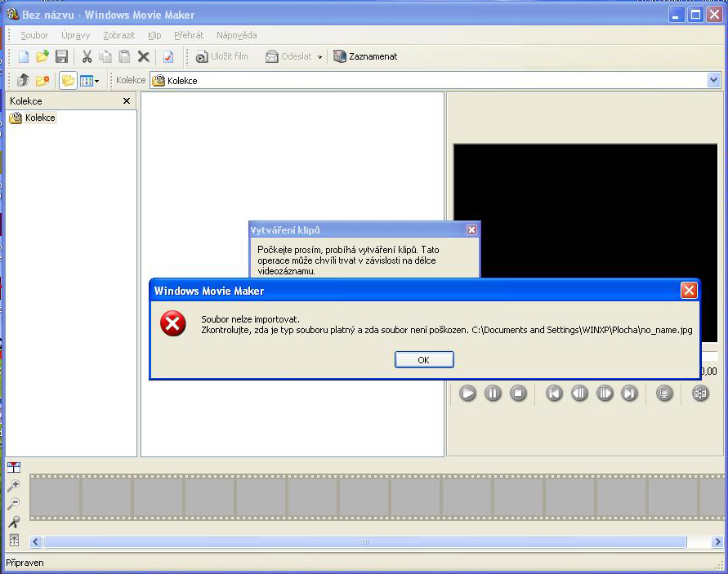Click the Movie Maker title bar icon

[x=12, y=15]
